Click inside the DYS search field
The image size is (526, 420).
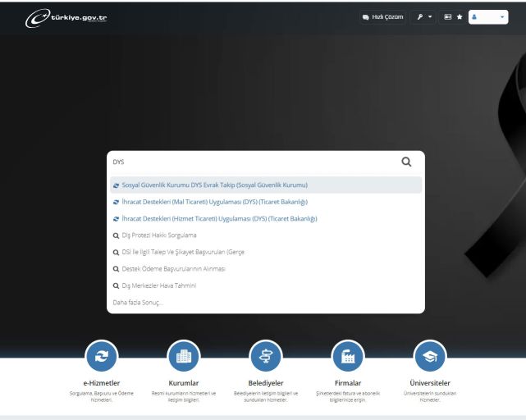pos(254,162)
